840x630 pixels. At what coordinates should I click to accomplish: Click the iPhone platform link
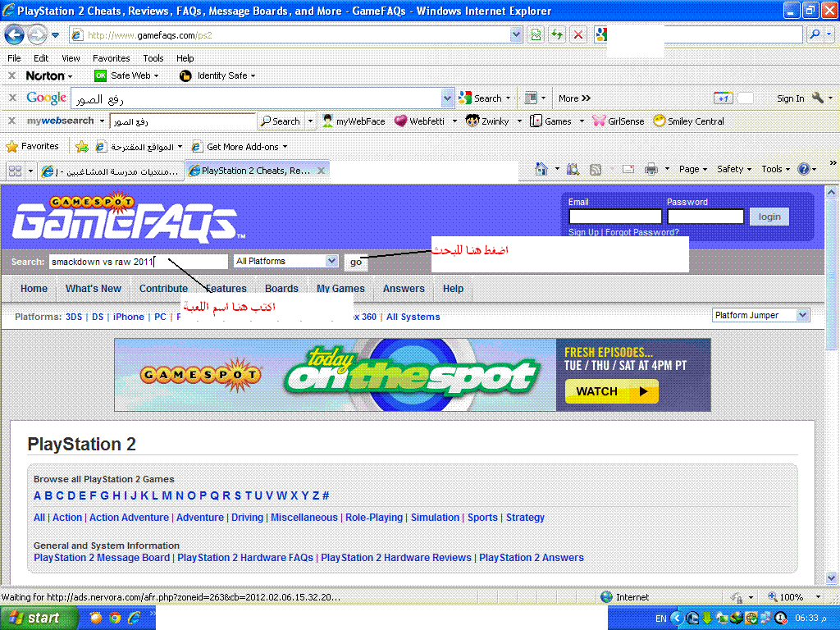click(x=129, y=317)
